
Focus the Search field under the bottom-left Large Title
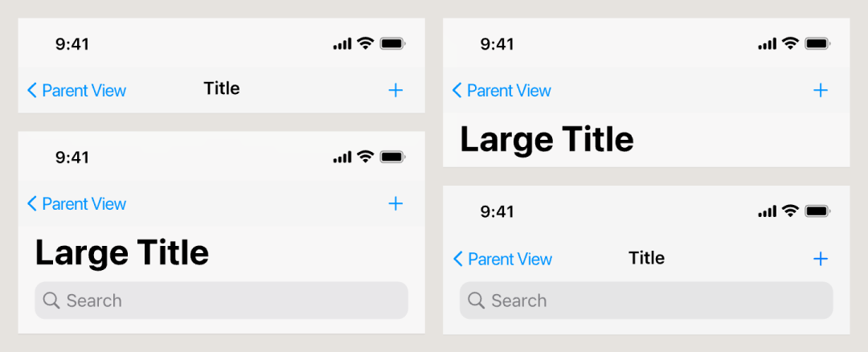(222, 301)
